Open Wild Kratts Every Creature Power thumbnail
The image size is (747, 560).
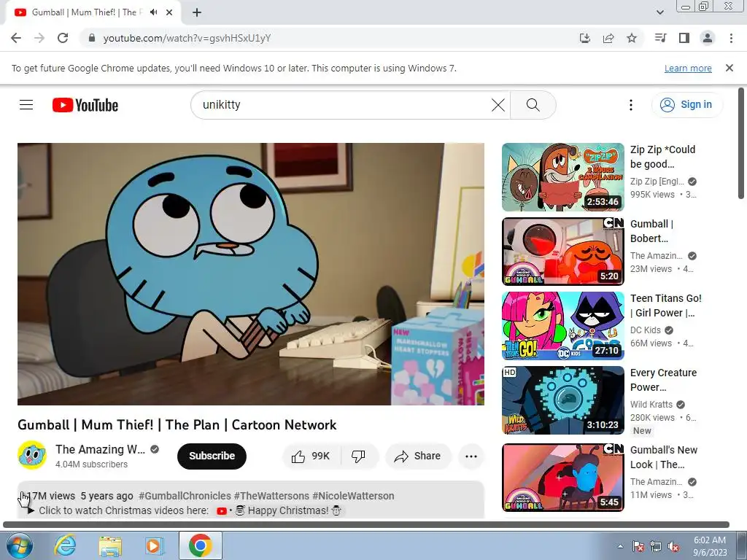562,400
